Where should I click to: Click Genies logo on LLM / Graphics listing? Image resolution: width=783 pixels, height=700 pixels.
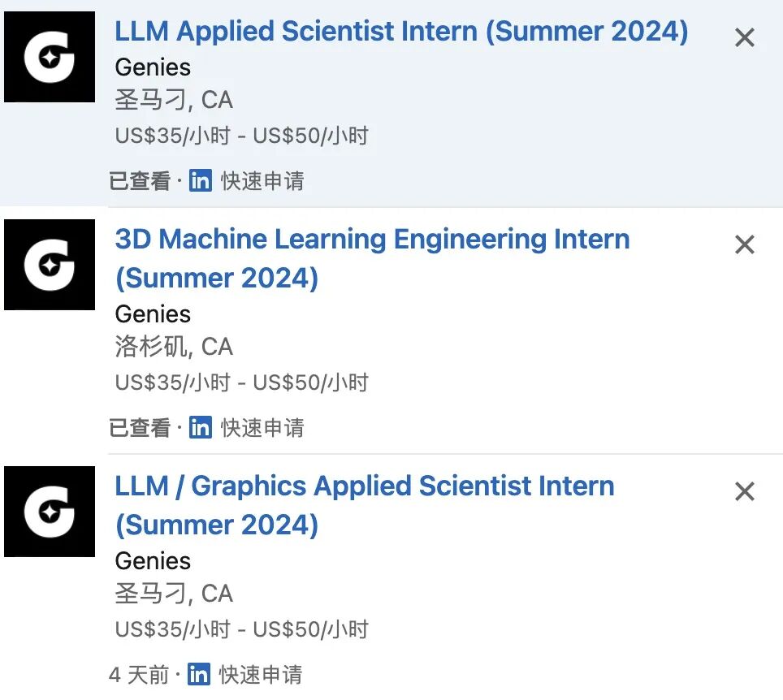[50, 512]
